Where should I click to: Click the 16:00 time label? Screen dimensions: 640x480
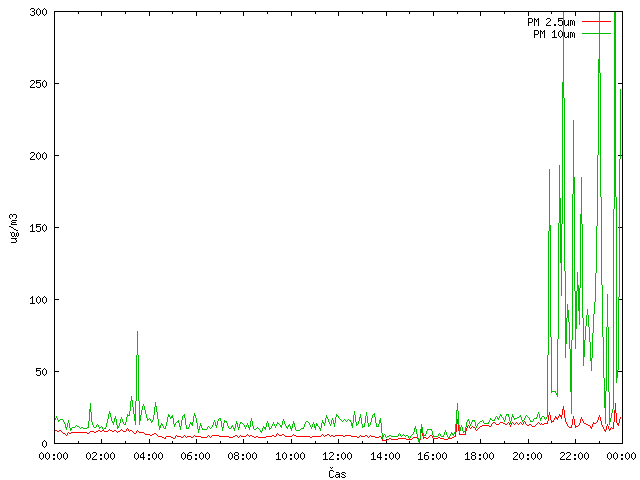[x=432, y=456]
